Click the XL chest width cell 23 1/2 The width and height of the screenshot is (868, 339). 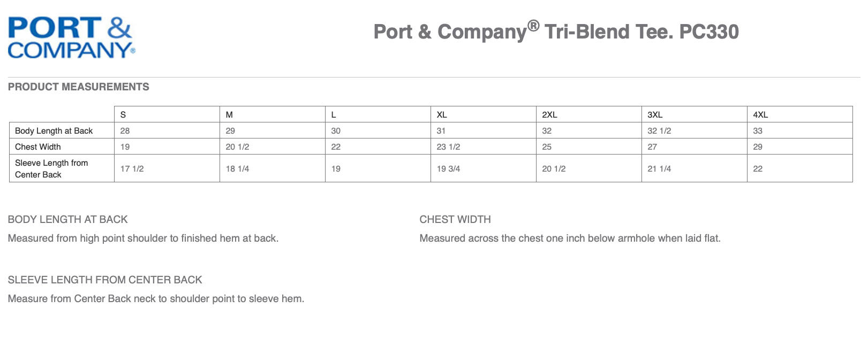(448, 147)
